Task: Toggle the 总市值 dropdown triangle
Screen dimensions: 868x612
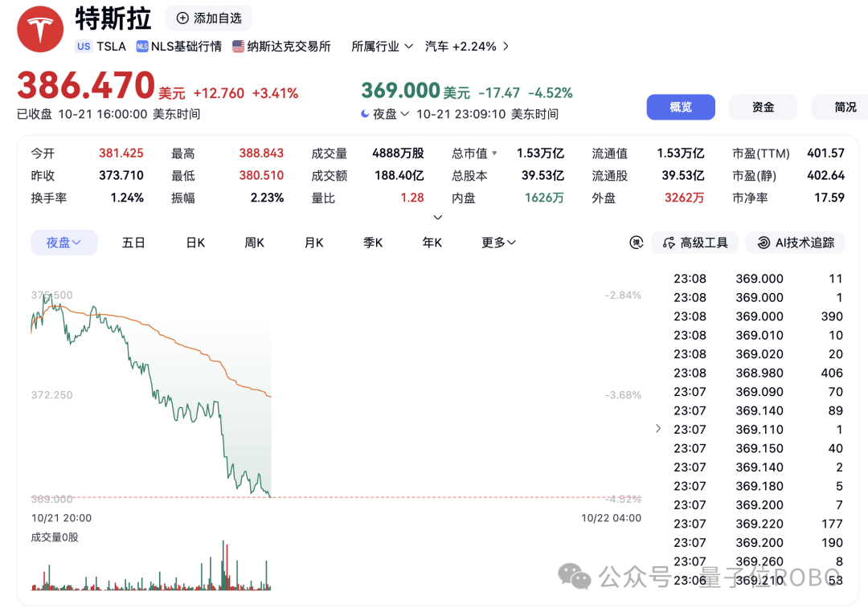Action: [494, 153]
